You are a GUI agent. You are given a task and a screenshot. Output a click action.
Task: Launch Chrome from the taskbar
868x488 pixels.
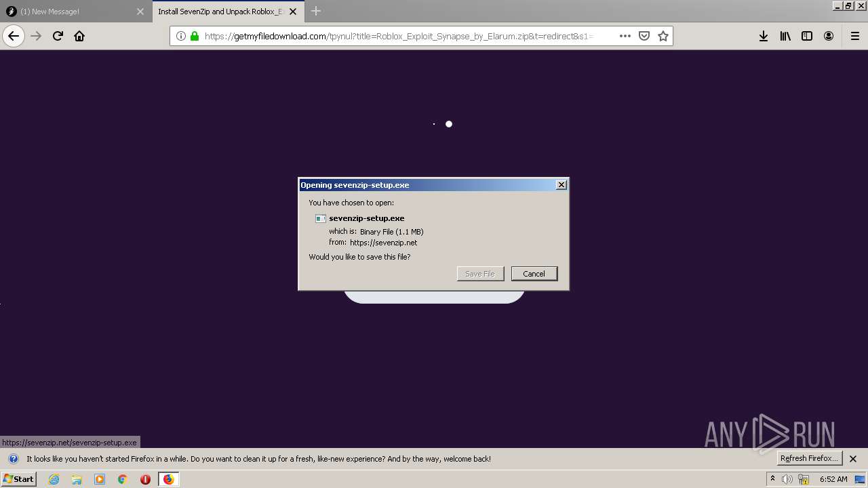click(x=123, y=479)
